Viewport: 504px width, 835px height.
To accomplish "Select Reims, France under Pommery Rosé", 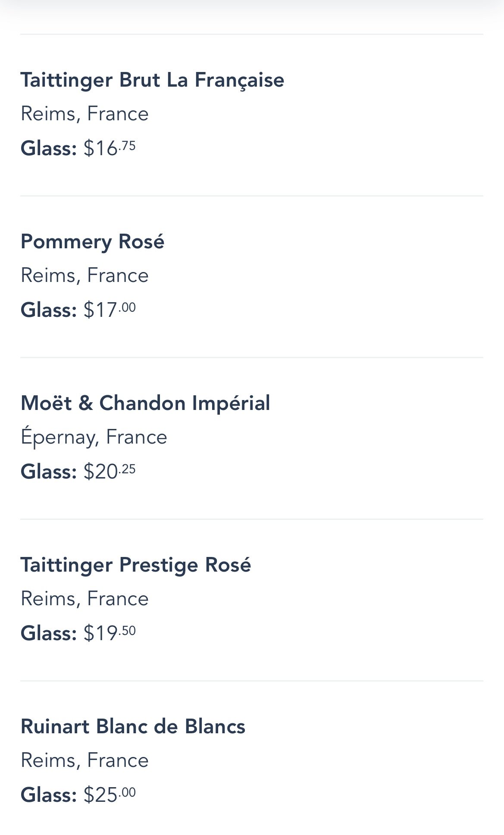I will (85, 275).
